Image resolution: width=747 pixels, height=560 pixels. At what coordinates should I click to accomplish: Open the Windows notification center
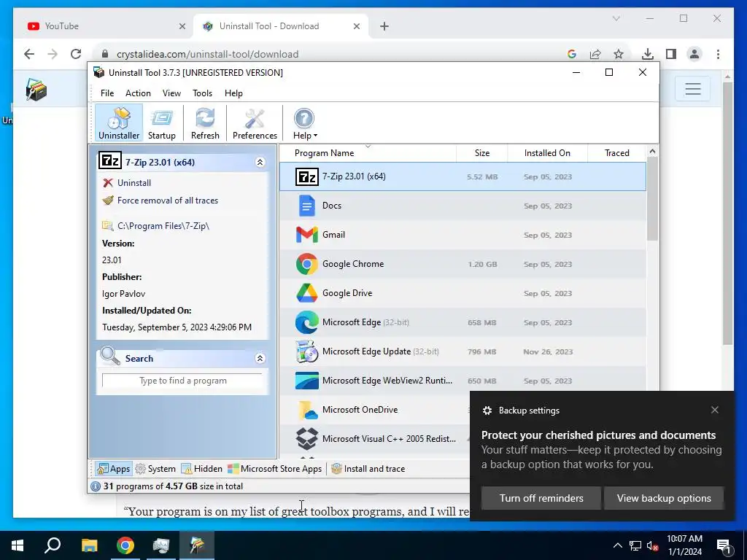click(x=724, y=545)
